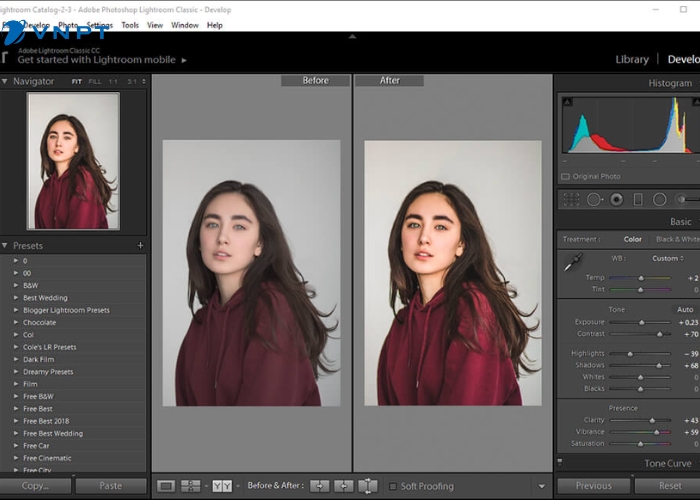700x500 pixels.
Task: Click the Vibrance slider handle
Action: click(657, 432)
